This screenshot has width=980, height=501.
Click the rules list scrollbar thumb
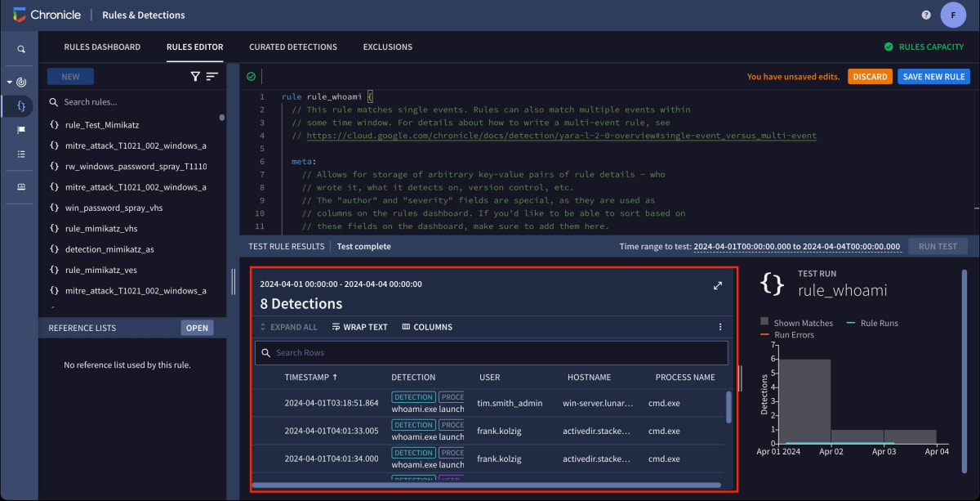click(x=222, y=118)
